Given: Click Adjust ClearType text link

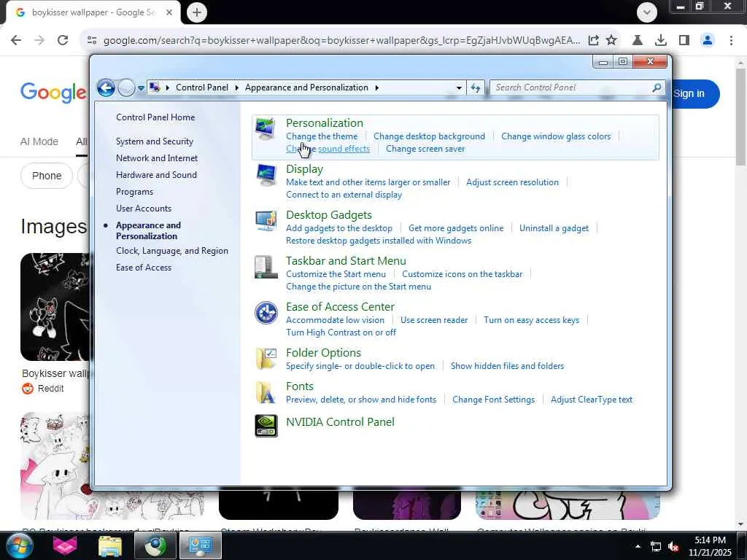Looking at the screenshot, I should [x=591, y=400].
